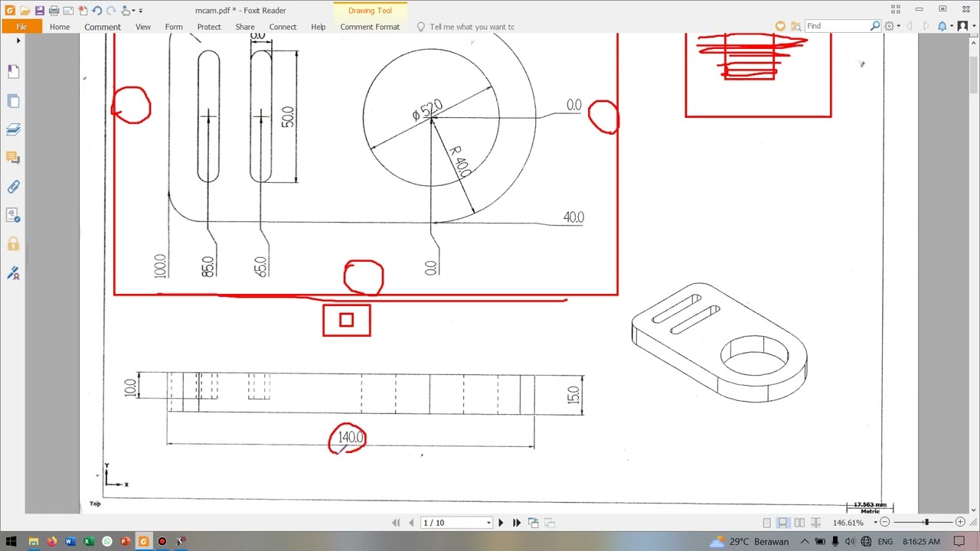Open the ribbon display options icon

point(895,9)
